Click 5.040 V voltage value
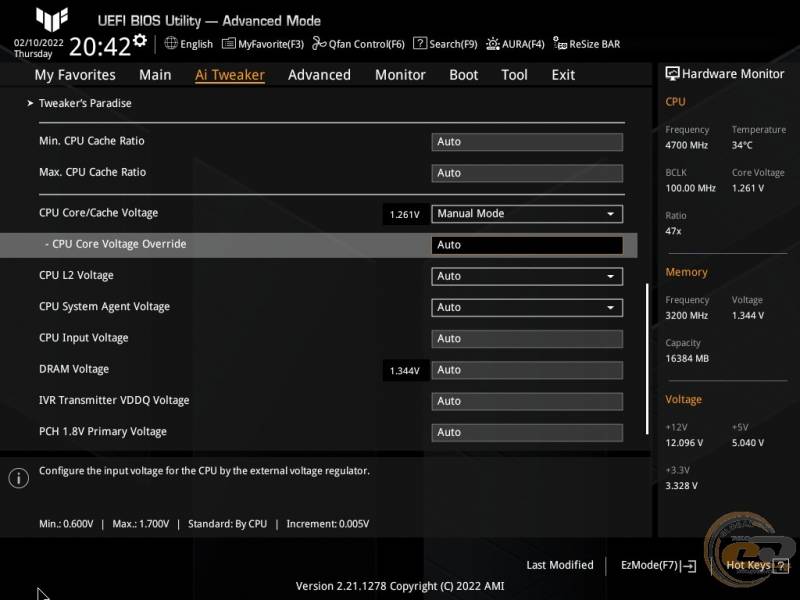Viewport: 800px width, 600px height. pyautogui.click(x=748, y=443)
